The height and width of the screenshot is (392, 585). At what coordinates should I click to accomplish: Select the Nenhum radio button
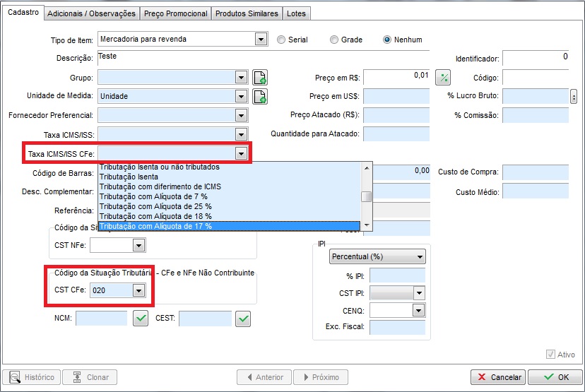[x=387, y=40]
